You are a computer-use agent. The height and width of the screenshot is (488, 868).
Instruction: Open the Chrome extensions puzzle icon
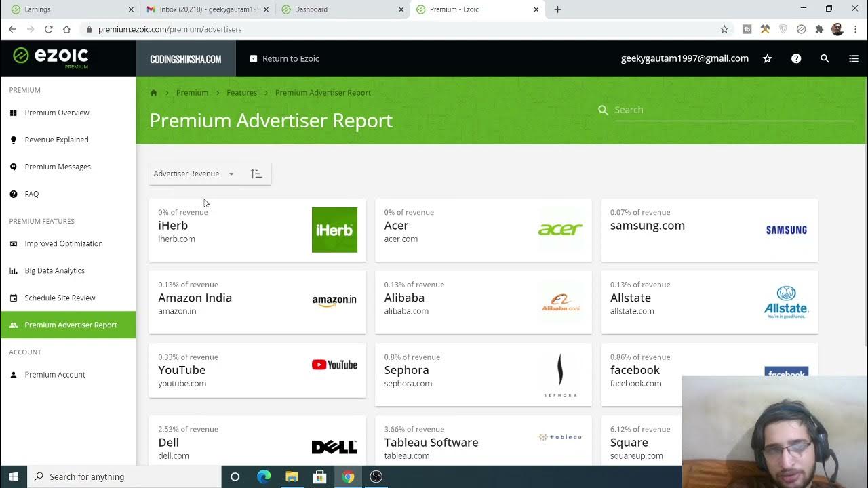pos(819,29)
